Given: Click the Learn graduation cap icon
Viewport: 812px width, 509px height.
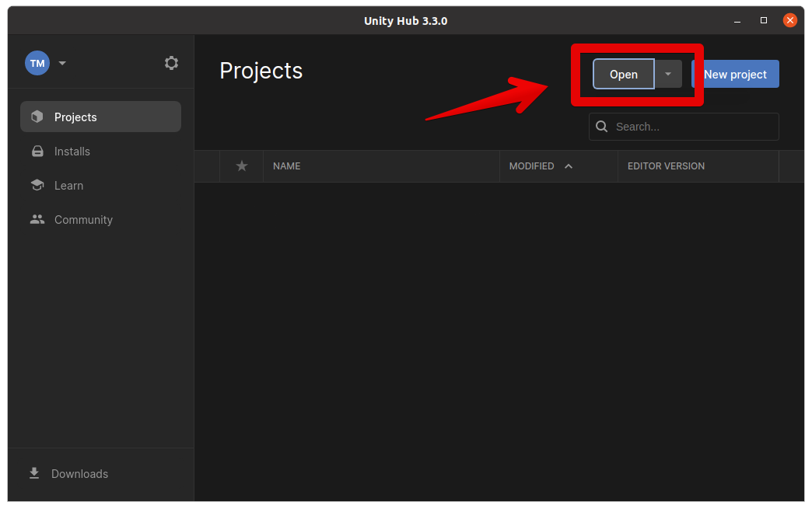Looking at the screenshot, I should (x=37, y=185).
